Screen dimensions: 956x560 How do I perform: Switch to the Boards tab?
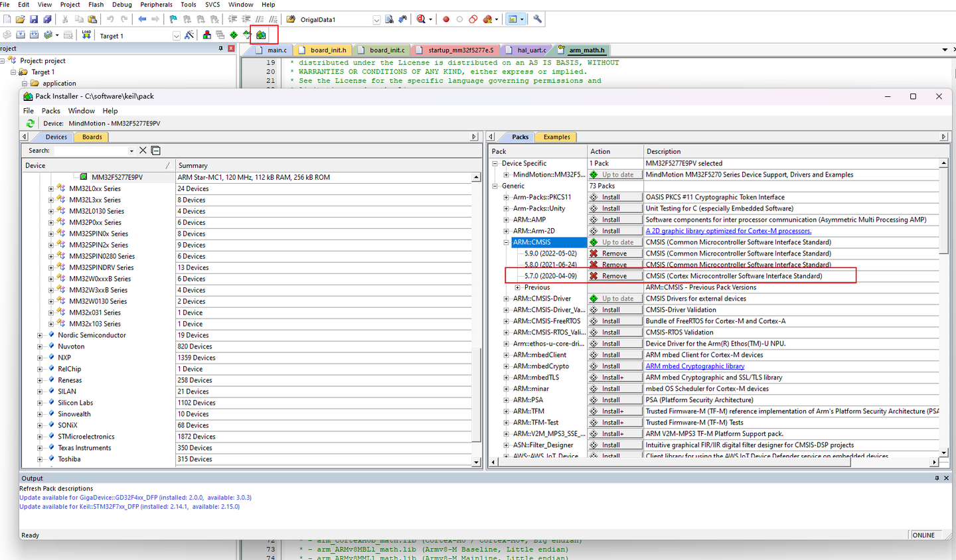(x=92, y=137)
